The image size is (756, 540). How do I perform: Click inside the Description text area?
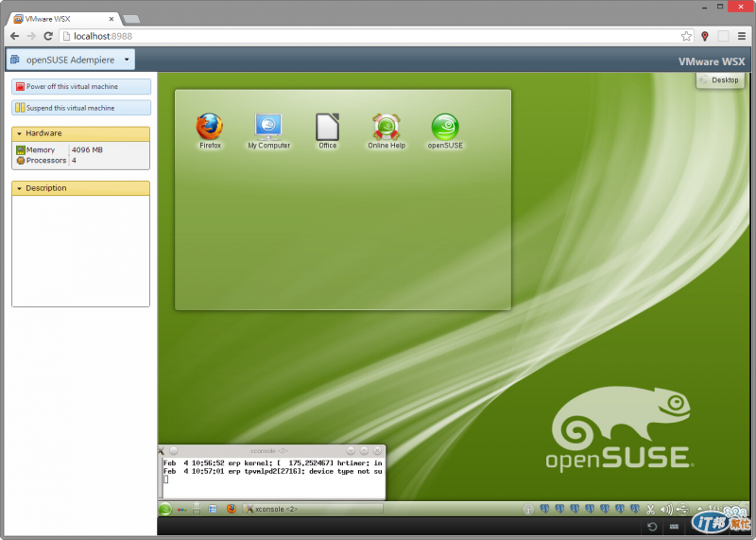click(80, 251)
